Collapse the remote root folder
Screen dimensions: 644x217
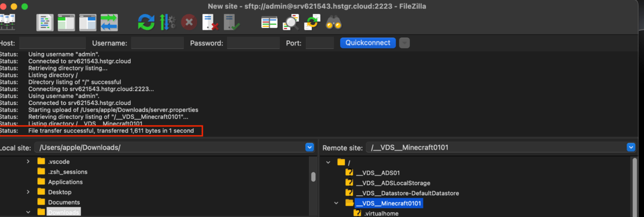click(x=328, y=162)
